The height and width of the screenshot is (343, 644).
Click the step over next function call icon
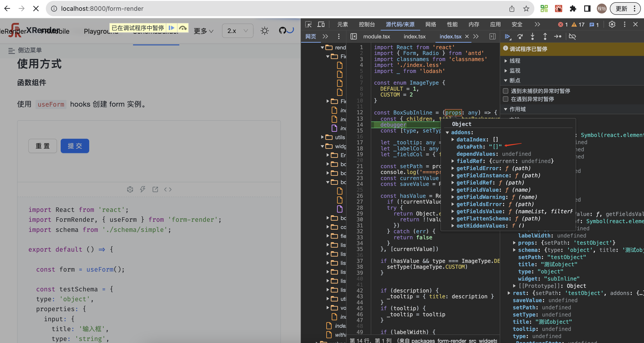[520, 36]
